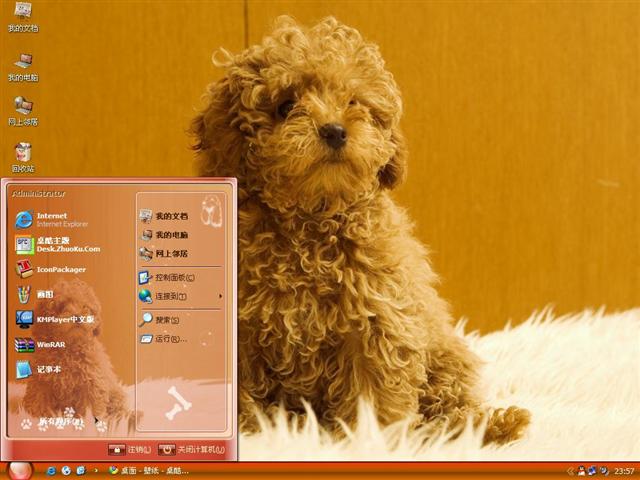Switch to 桌面 - 壁纸 - 桌酷 taskbar window
Screen dimensions: 640x480
click(x=149, y=471)
